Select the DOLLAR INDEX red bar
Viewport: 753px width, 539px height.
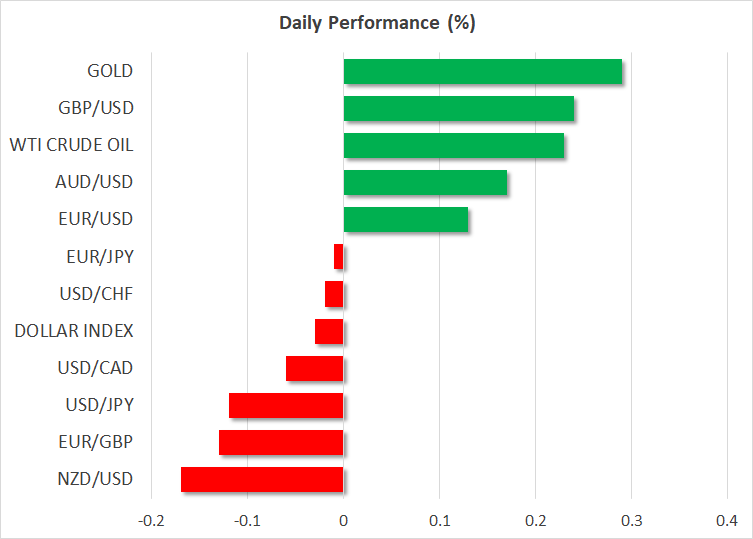coord(329,331)
